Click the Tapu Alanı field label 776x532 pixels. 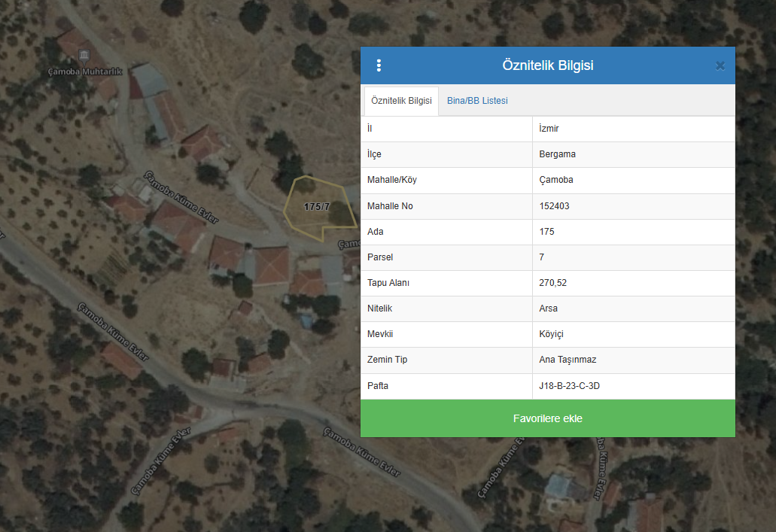click(x=388, y=283)
